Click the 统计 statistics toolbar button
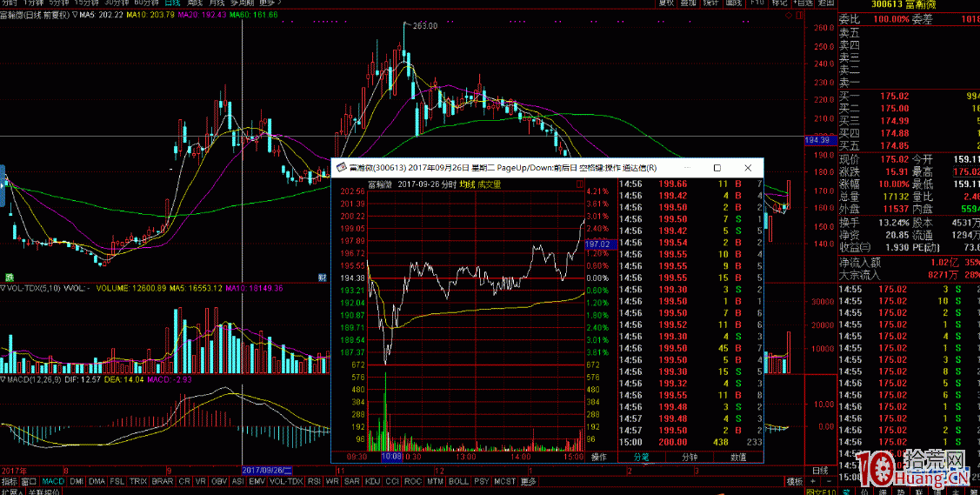Viewport: 980px width, 495px height. (711, 3)
